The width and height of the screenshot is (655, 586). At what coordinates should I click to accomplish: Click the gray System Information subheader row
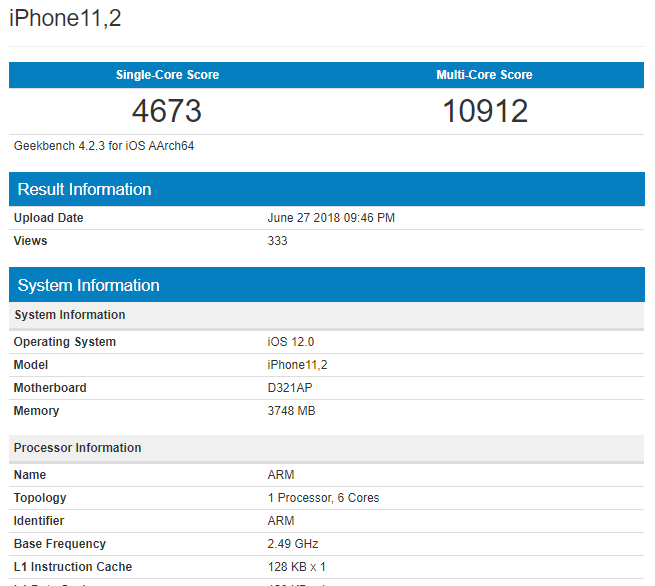(327, 315)
